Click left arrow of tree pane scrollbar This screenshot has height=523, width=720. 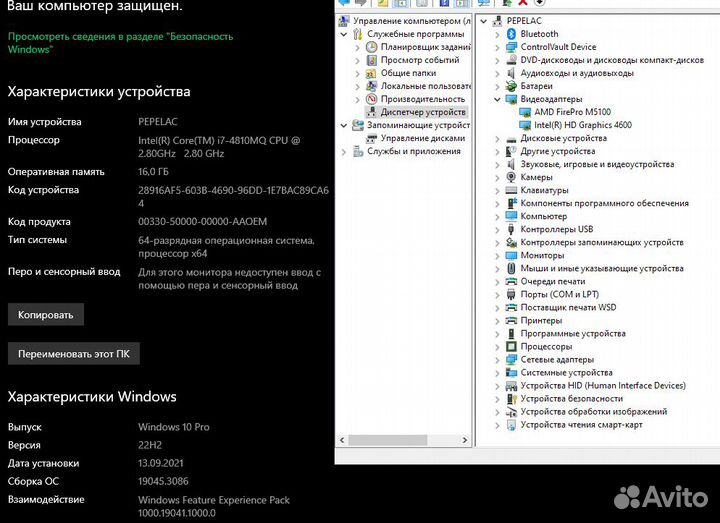342,440
